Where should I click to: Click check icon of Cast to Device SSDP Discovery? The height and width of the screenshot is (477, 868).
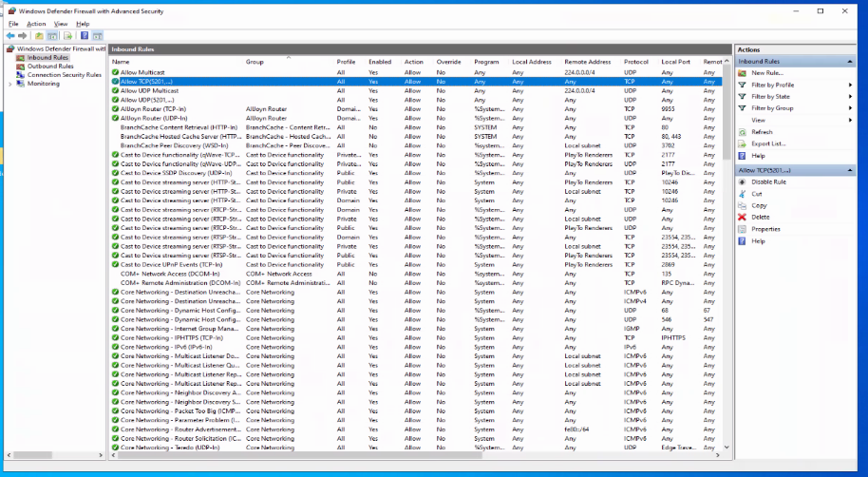[x=115, y=173]
